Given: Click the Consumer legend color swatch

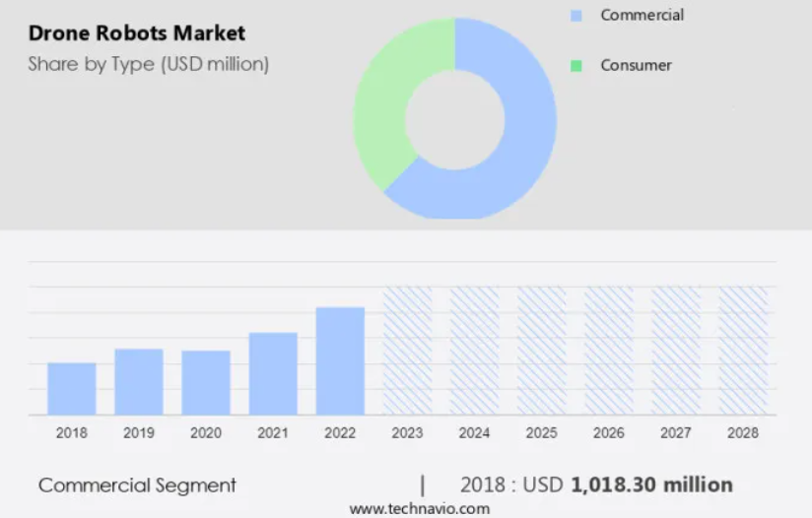Looking at the screenshot, I should click(575, 66).
